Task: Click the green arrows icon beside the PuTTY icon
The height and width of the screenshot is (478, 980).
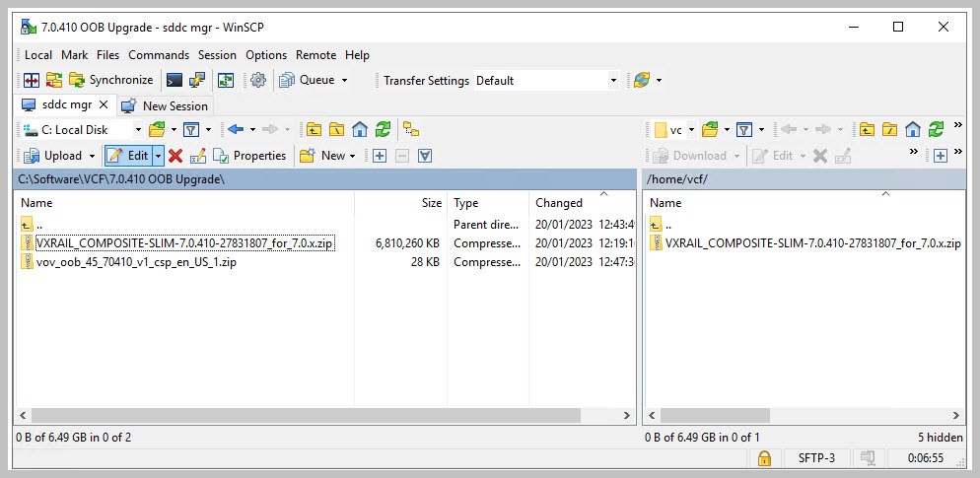Action: pyautogui.click(x=225, y=80)
